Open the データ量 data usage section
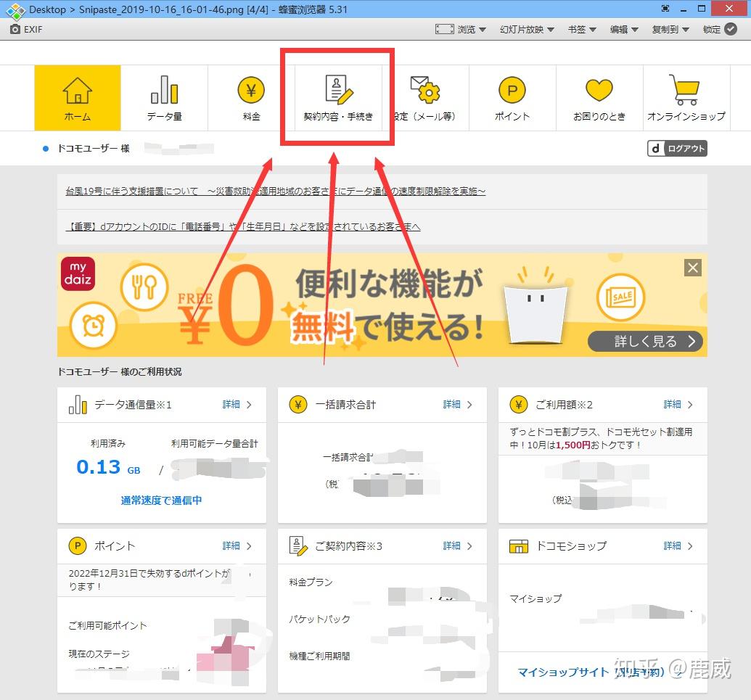This screenshot has height=700, width=751. [165, 96]
